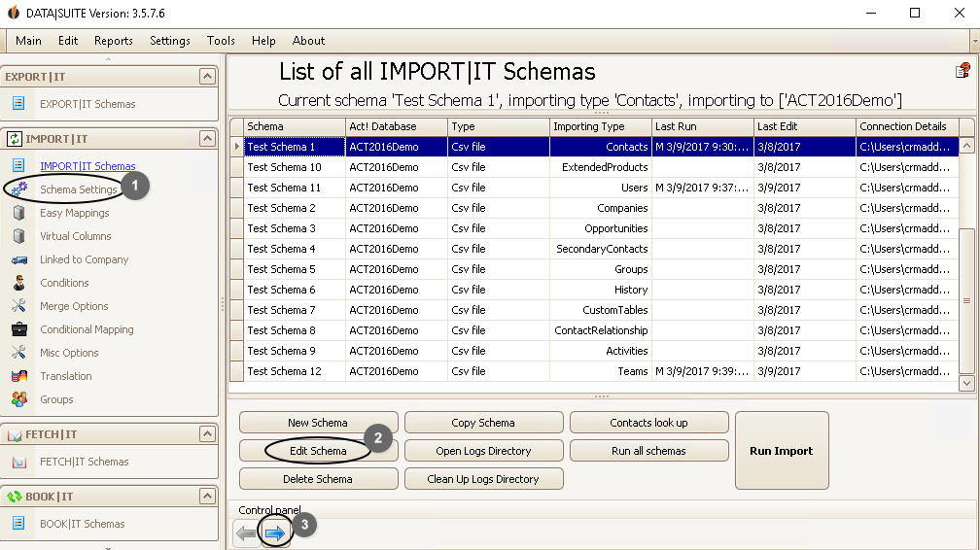Viewport: 980px width, 550px height.
Task: Click the Run all schemas button
Action: point(649,451)
